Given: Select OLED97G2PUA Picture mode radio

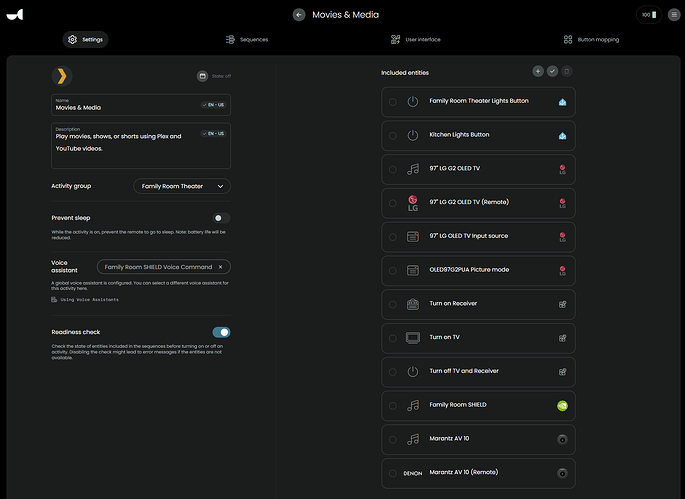Looking at the screenshot, I should tap(393, 270).
